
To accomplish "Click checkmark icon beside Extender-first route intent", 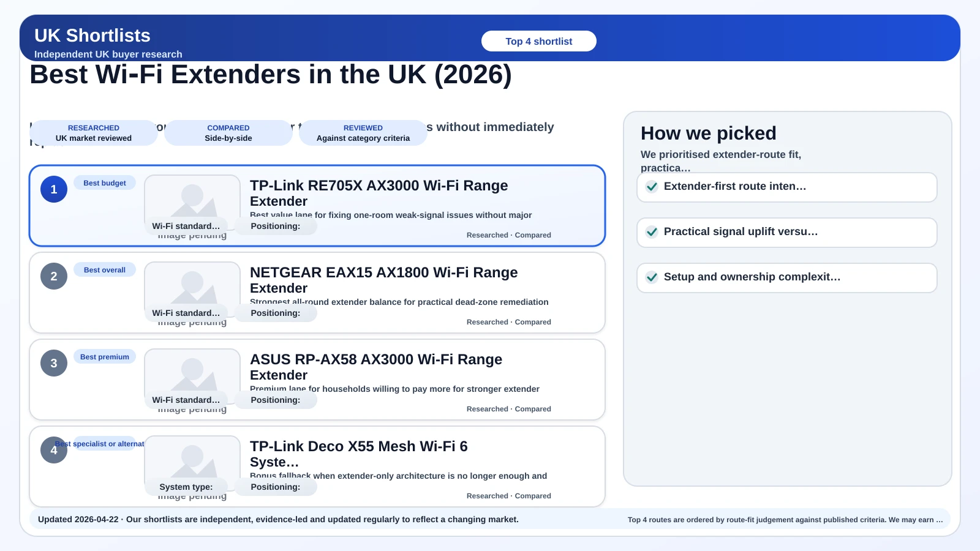I will 652,187.
